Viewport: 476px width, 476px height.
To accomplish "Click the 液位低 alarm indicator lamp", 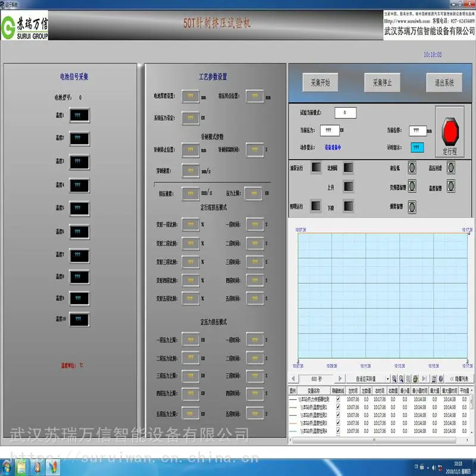I will click(412, 168).
